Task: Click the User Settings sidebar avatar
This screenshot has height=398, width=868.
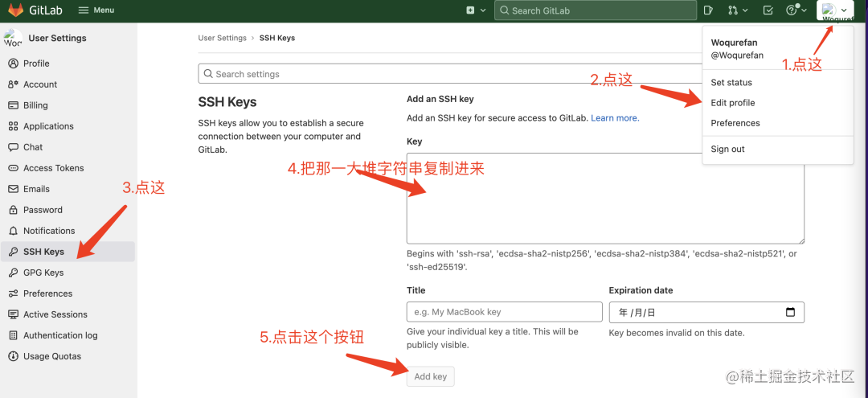Action: [x=13, y=39]
